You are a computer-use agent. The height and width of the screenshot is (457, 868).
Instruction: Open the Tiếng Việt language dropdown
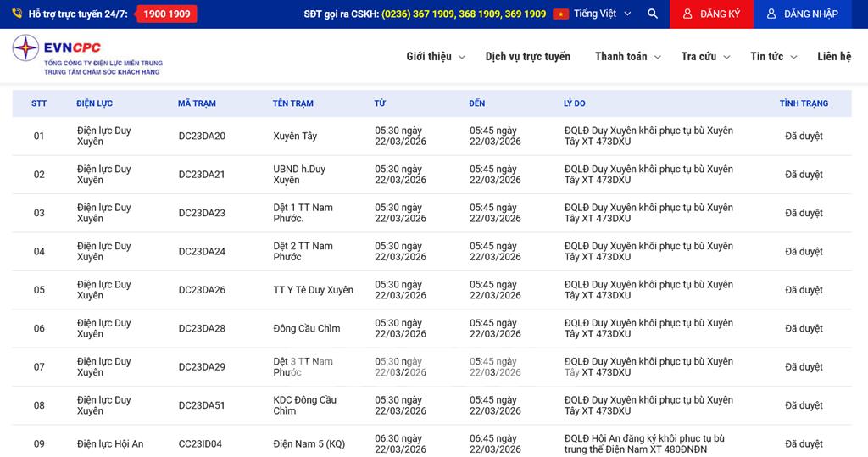click(x=602, y=14)
